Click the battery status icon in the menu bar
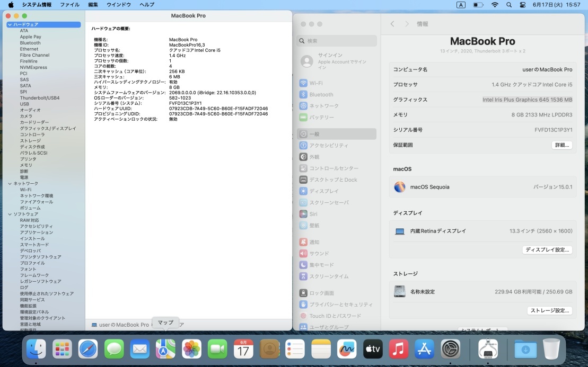 click(x=478, y=5)
